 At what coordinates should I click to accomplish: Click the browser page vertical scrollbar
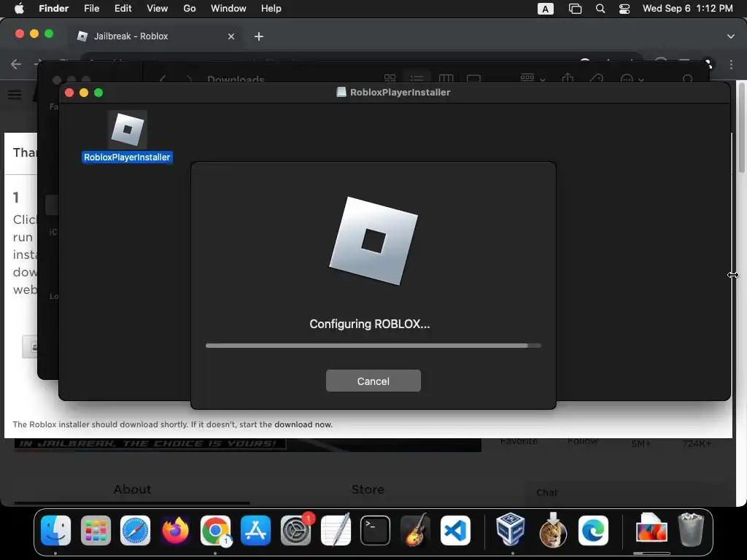(x=741, y=126)
